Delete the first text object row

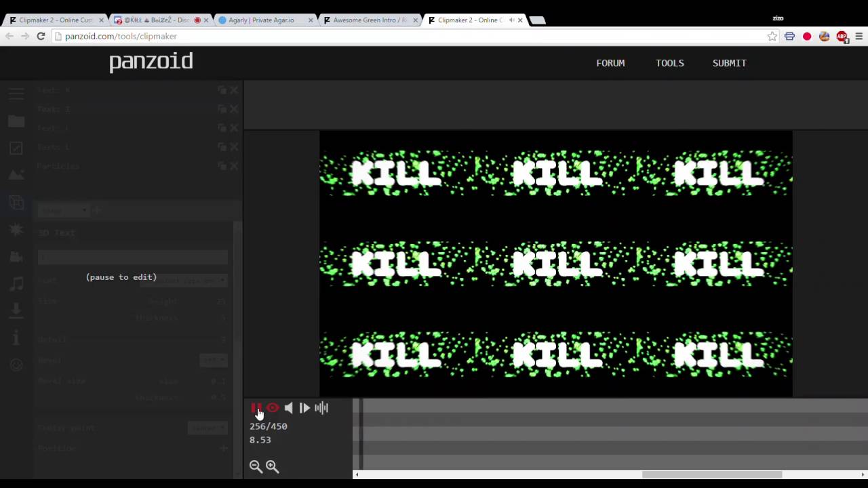tap(234, 90)
